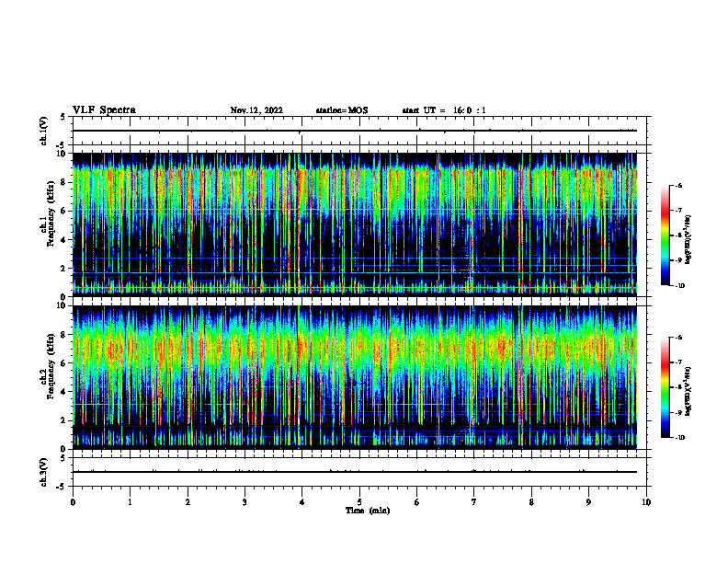Click inside the ch.2 spectrogram plot

pyautogui.click(x=359, y=377)
